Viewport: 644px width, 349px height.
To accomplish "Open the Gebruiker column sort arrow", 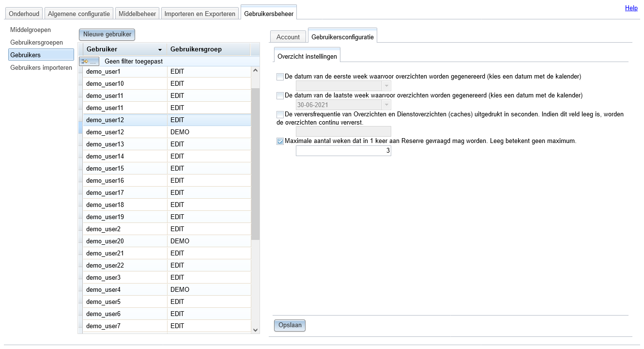I will tap(160, 49).
